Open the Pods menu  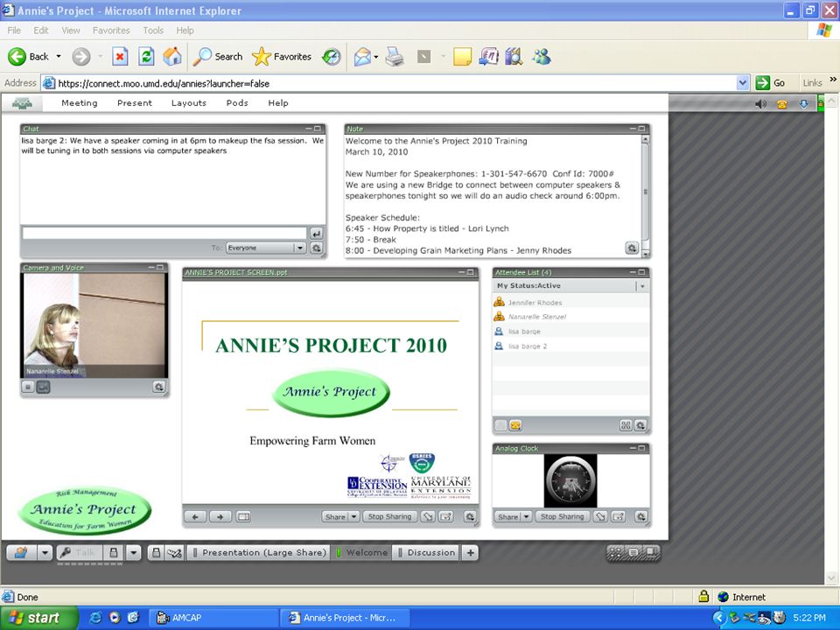click(x=237, y=103)
